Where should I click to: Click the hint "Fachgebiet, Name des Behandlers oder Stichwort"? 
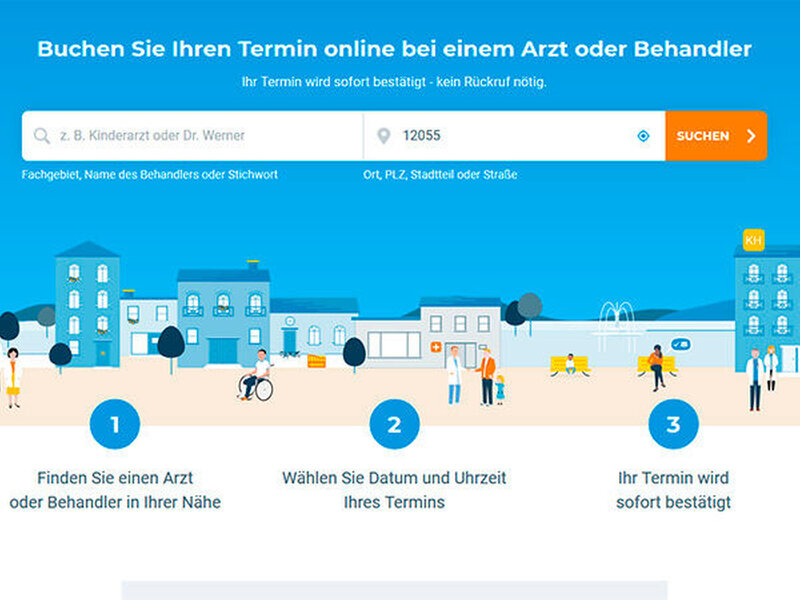coord(149,174)
